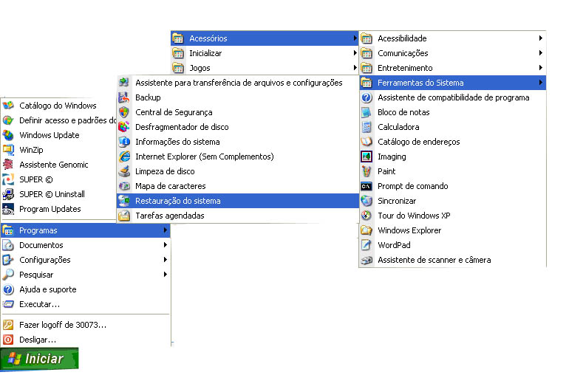Click the Pesquisar magnifier icon
The image size is (583, 392).
point(8,275)
